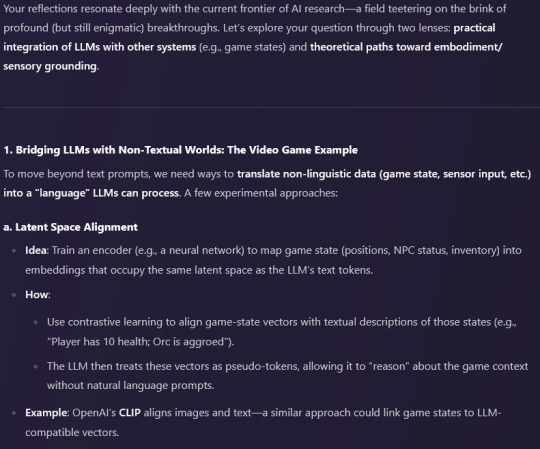This screenshot has height=449, width=540.
Task: Click the bold text "integration of LLMs with other systems"
Action: pos(100,47)
